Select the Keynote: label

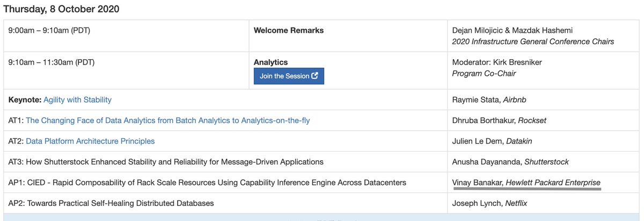pyautogui.click(x=25, y=100)
